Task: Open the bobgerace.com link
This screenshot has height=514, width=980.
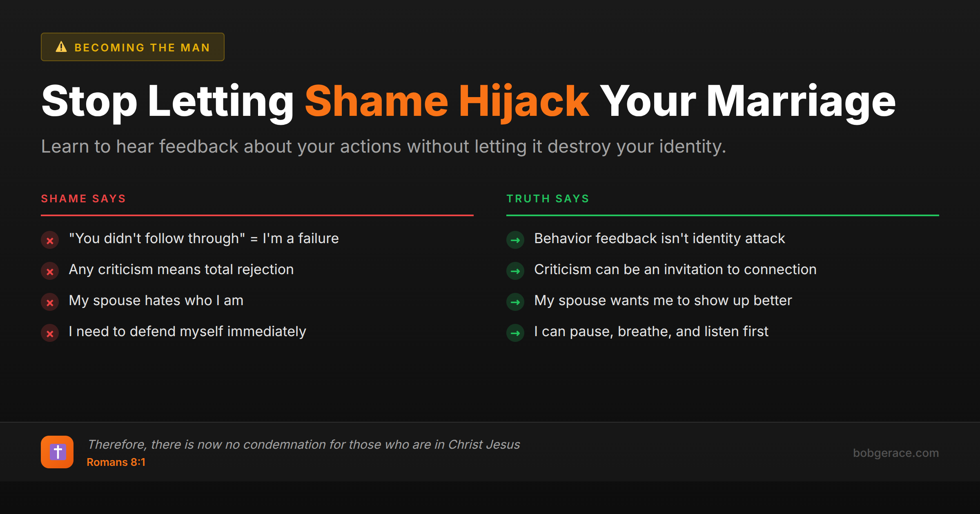Action: [895, 453]
